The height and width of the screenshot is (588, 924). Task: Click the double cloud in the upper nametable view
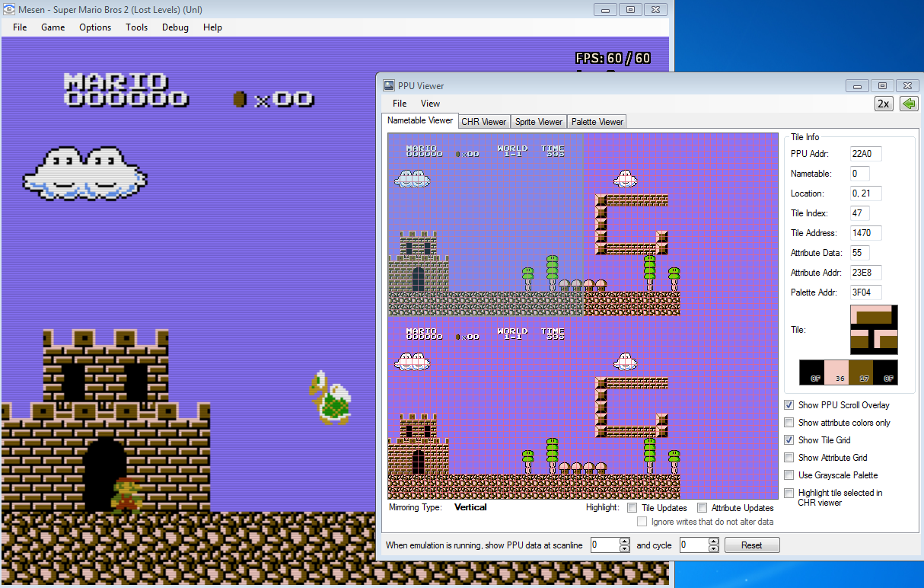[x=412, y=179]
